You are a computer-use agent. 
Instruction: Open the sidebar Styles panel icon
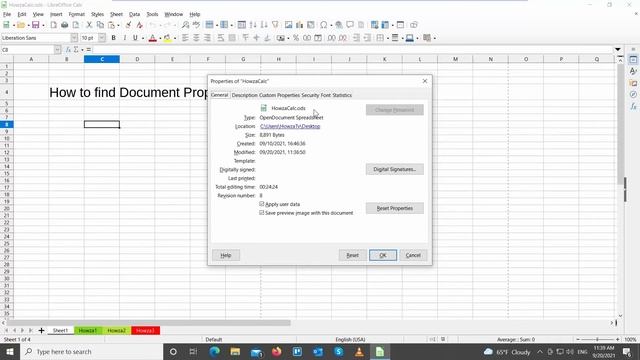(633, 71)
